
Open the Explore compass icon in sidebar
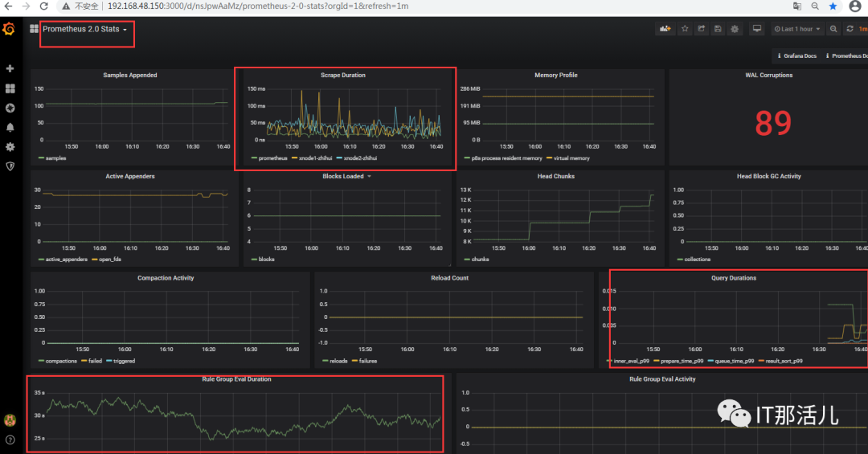point(10,108)
